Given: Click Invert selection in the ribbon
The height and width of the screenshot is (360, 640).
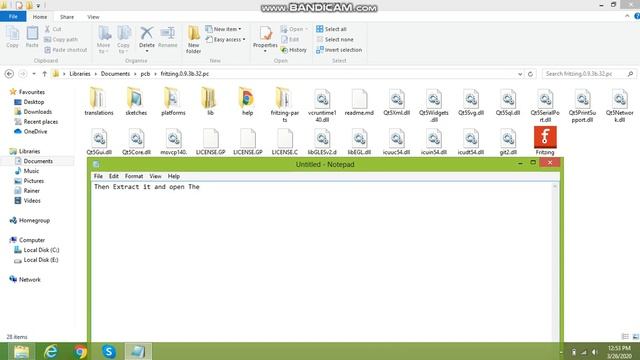Looking at the screenshot, I should (x=339, y=50).
